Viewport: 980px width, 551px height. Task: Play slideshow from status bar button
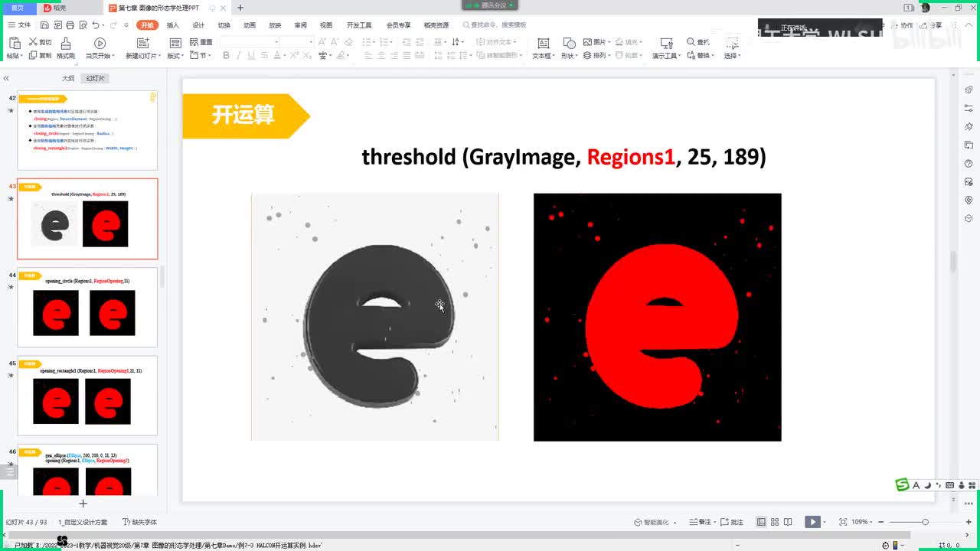pyautogui.click(x=812, y=522)
